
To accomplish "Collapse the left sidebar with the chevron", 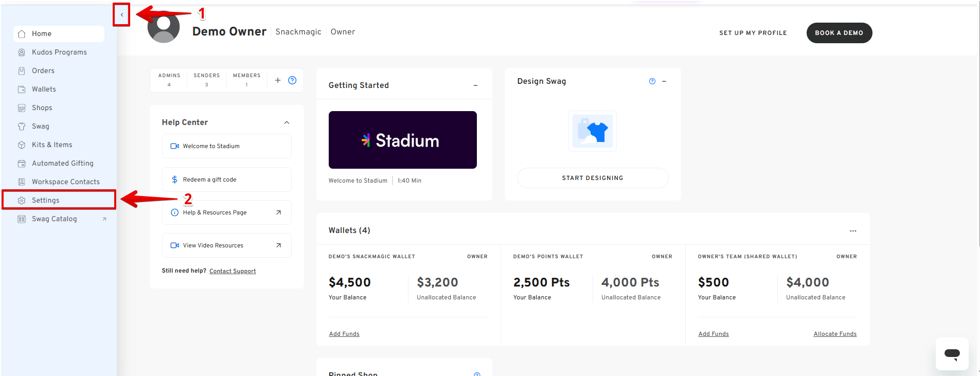I will point(122,15).
